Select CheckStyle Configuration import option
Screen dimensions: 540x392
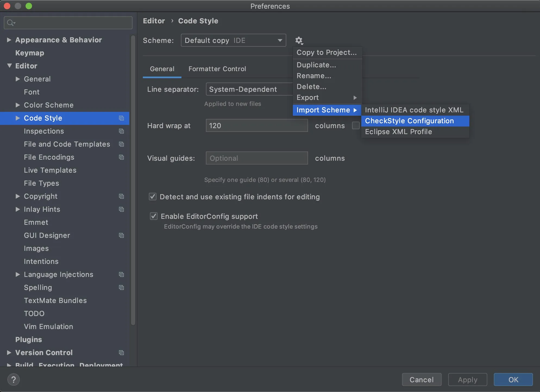(409, 121)
